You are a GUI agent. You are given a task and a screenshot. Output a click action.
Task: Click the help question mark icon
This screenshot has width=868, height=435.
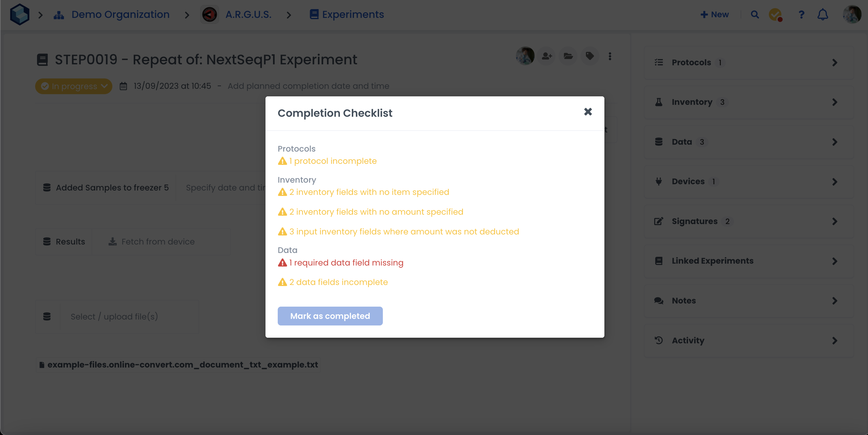click(801, 14)
